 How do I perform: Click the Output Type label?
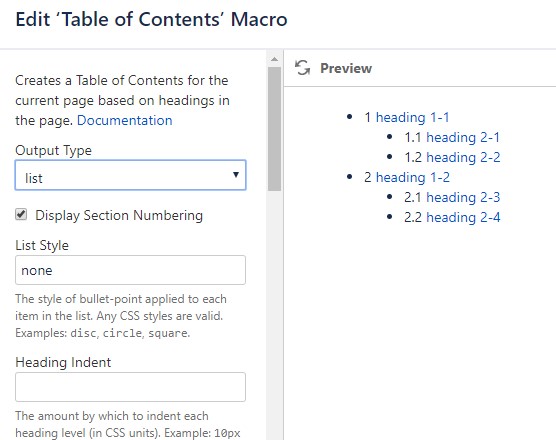click(54, 150)
